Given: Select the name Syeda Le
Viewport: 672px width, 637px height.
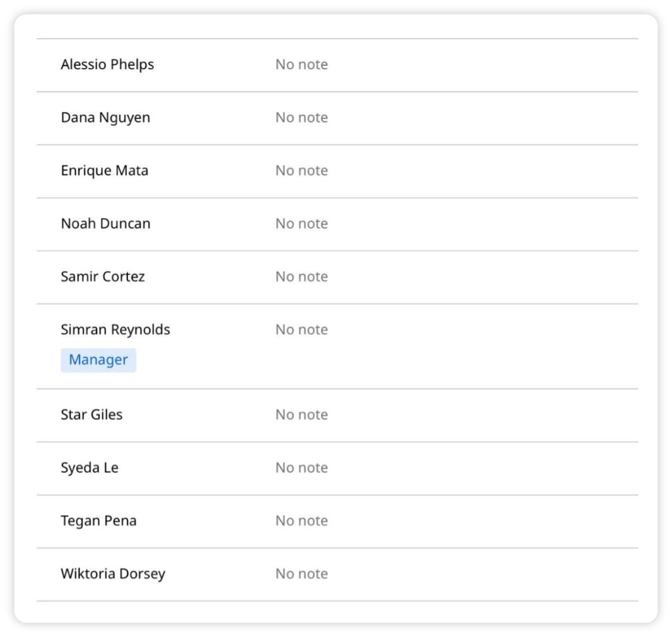Looking at the screenshot, I should pos(90,468).
